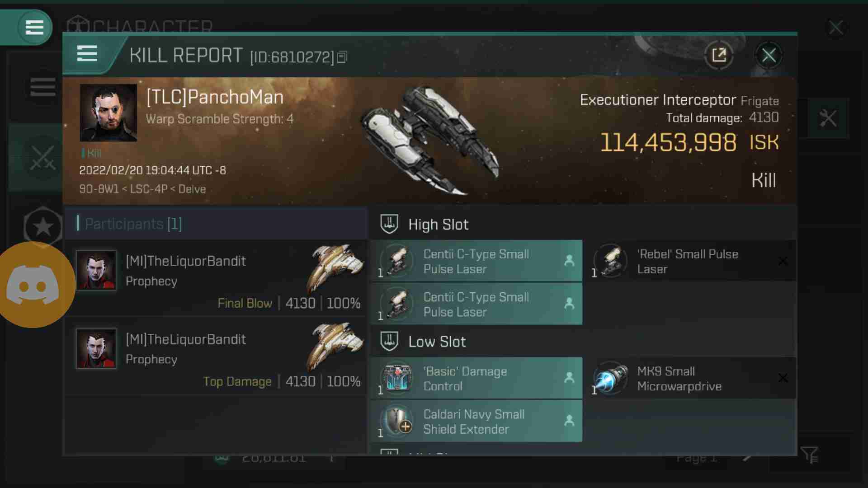Open TheLiquorBandit Final Blow entry

216,278
